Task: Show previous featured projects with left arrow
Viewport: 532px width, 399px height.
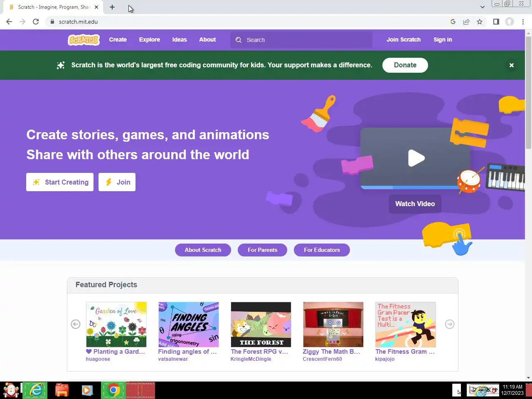Action: pos(76,324)
